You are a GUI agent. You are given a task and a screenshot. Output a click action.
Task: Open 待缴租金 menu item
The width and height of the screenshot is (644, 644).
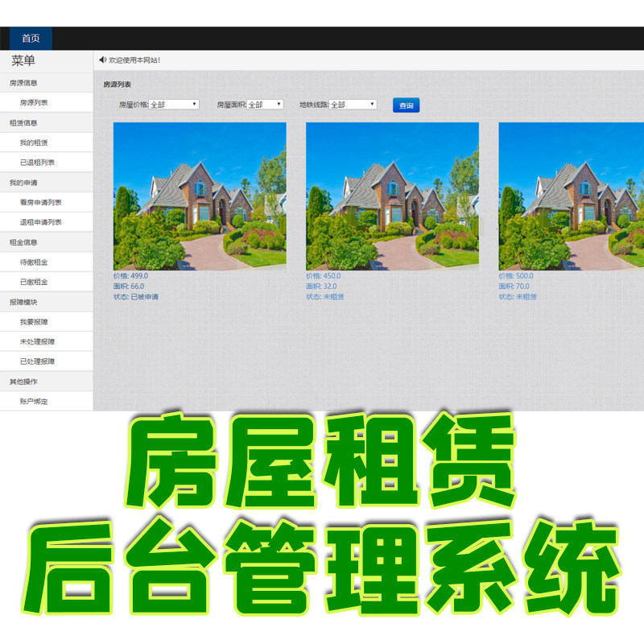(x=47, y=262)
